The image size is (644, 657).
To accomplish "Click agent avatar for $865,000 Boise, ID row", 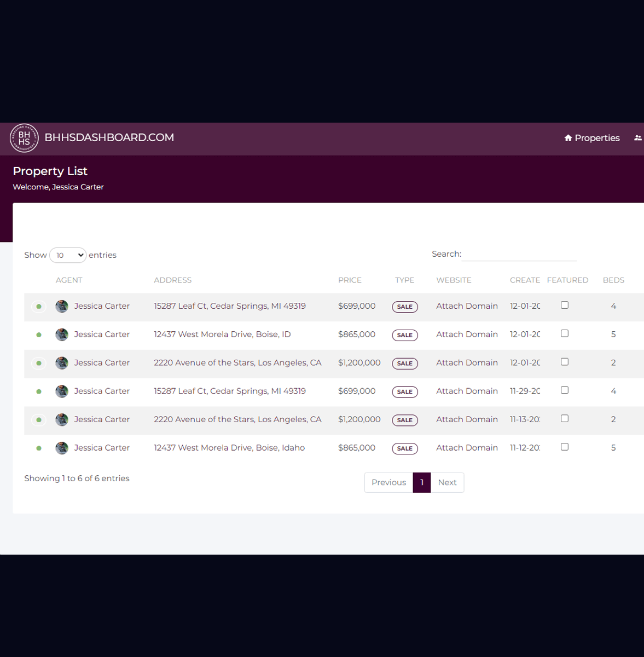I will (62, 335).
